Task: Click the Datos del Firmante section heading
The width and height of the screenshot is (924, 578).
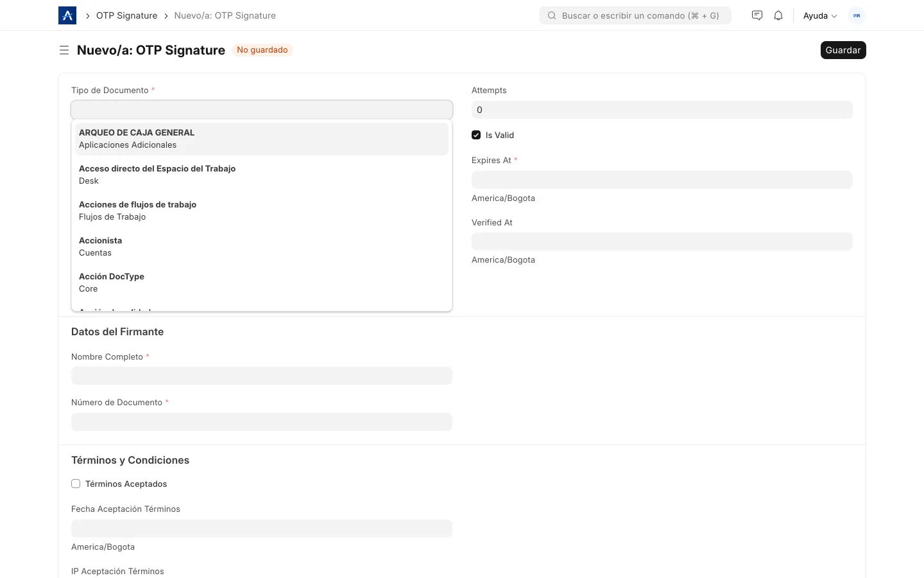Action: pos(117,331)
